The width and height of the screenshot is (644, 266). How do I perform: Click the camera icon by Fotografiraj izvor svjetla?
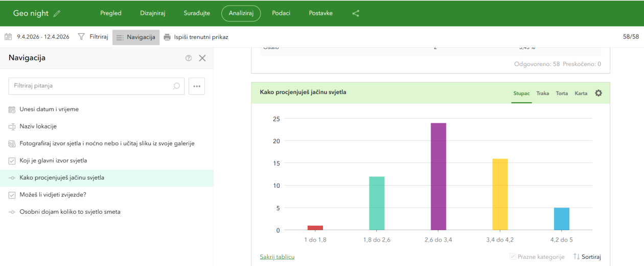tap(12, 144)
